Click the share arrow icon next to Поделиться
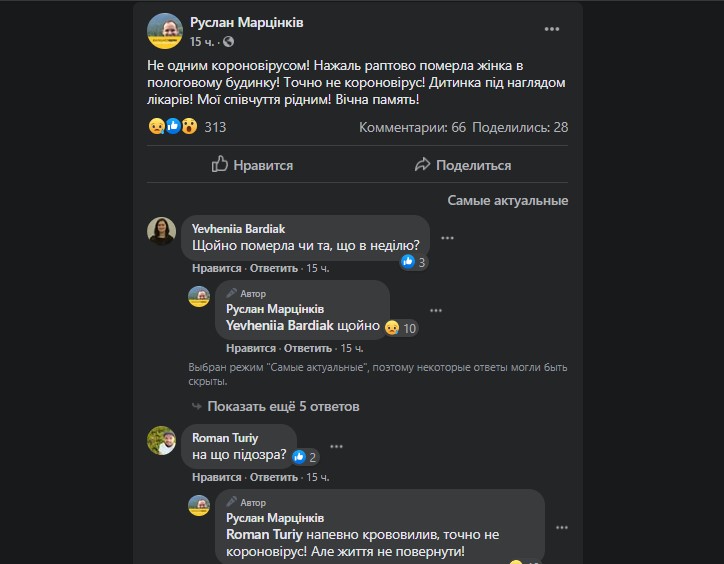Image resolution: width=724 pixels, height=564 pixels. 422,165
